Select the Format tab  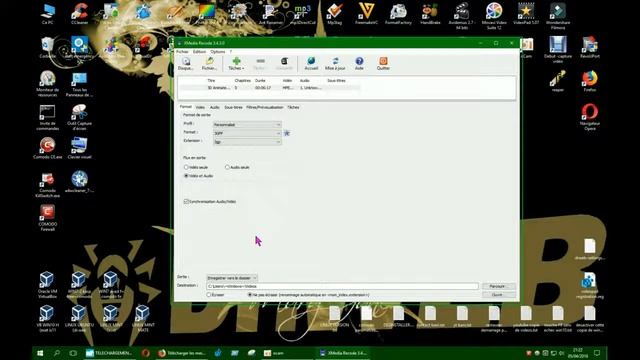pyautogui.click(x=186, y=107)
